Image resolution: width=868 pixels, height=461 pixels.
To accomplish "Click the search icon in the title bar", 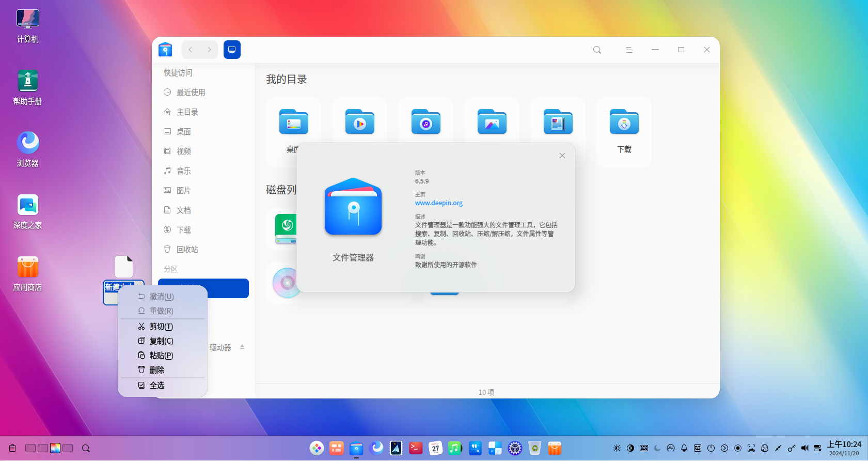I will [x=597, y=50].
